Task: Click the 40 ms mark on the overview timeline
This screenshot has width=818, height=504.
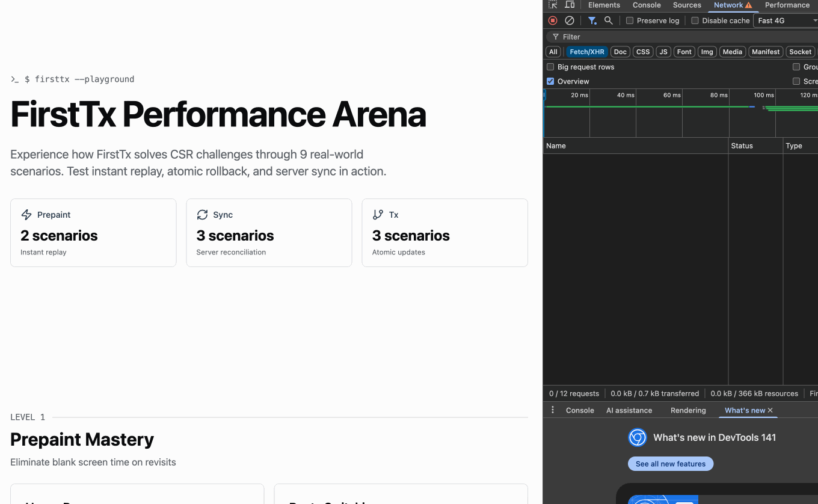Action: [626, 95]
